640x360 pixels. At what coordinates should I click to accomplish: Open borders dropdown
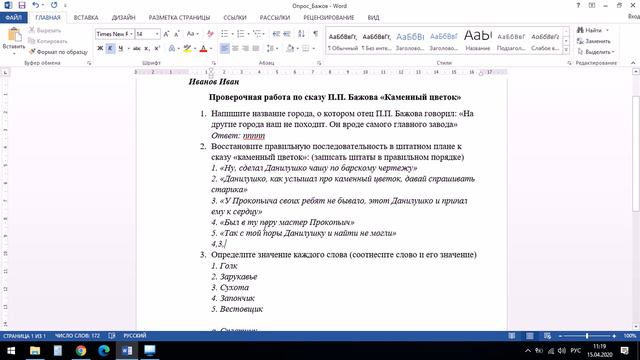(313, 49)
